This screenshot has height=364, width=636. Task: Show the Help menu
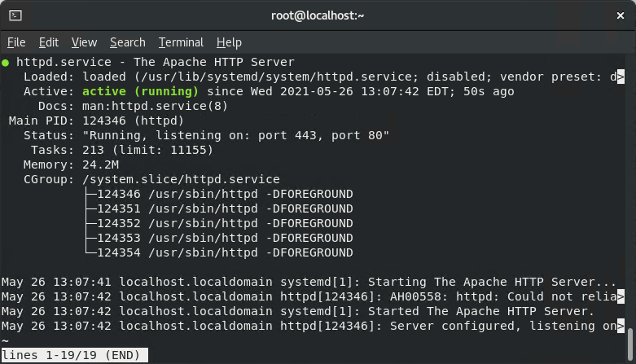tap(229, 42)
